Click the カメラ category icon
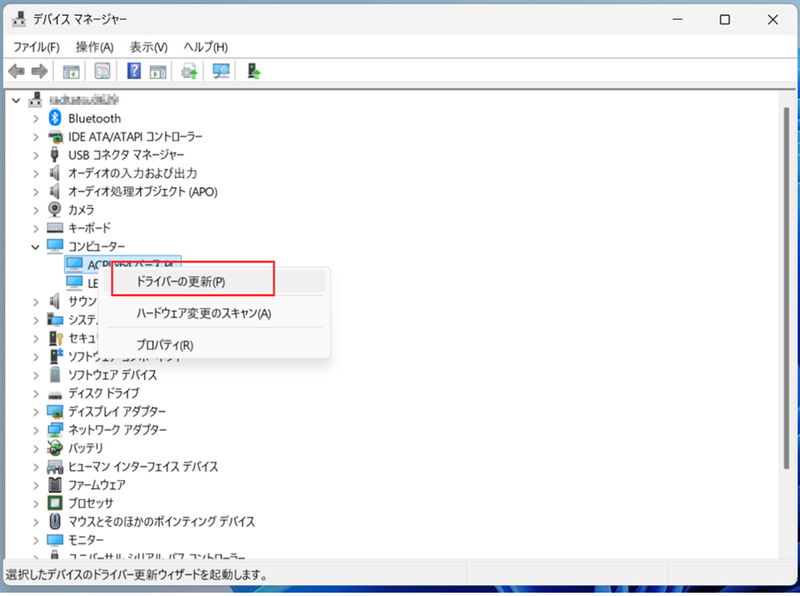Viewport: 800px width, 596px height. [x=54, y=209]
